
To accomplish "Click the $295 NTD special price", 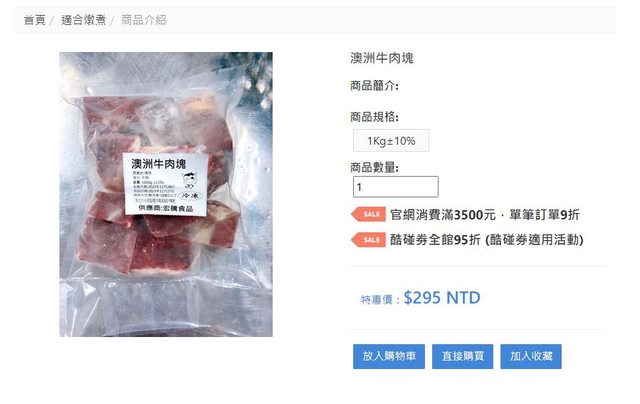I will (x=442, y=297).
